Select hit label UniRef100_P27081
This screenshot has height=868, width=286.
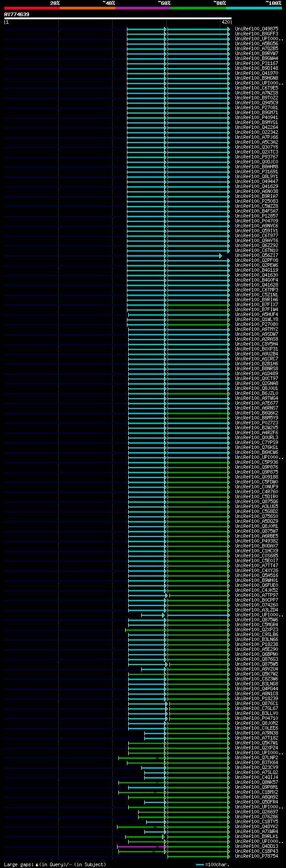point(257,108)
